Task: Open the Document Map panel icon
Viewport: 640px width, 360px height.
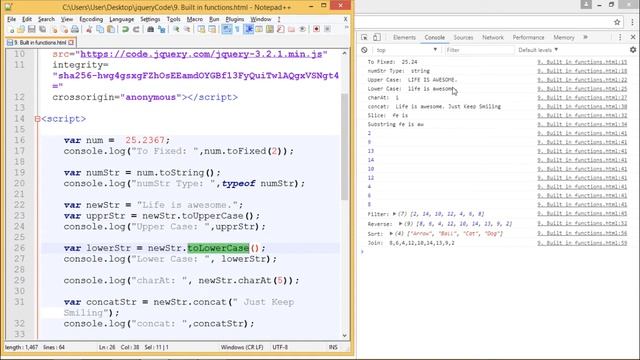Action: [x=270, y=29]
